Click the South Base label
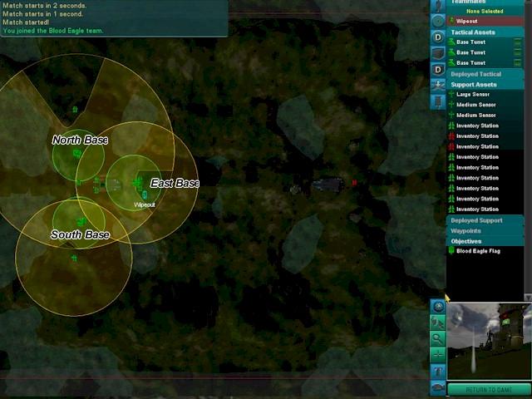The height and width of the screenshot is (399, 532). pos(80,234)
